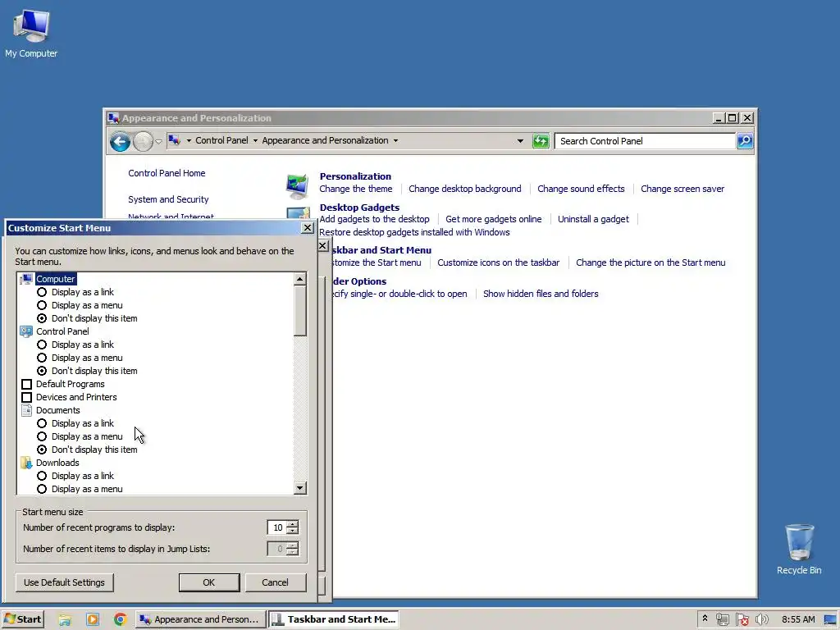Select Control Panel 'Display as a link'
This screenshot has width=840, height=630.
click(42, 345)
